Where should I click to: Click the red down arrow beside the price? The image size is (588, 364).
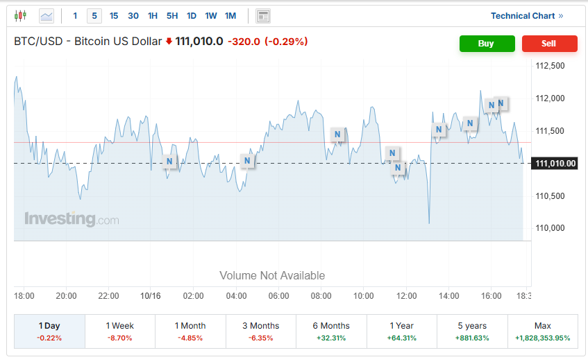[x=169, y=42]
